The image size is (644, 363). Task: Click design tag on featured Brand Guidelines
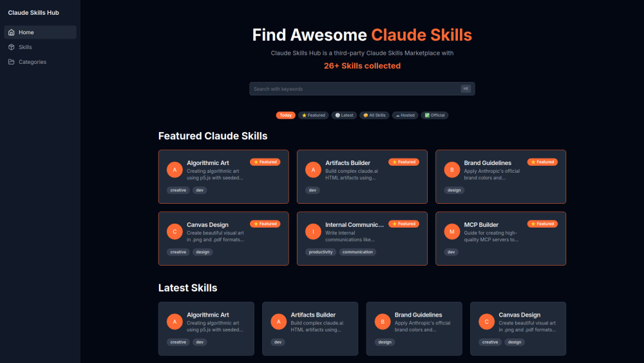[454, 190]
